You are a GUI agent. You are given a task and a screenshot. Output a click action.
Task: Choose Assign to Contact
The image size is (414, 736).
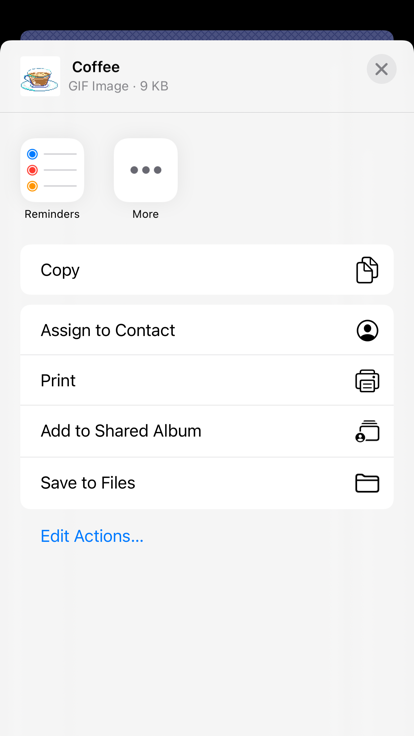tap(207, 330)
